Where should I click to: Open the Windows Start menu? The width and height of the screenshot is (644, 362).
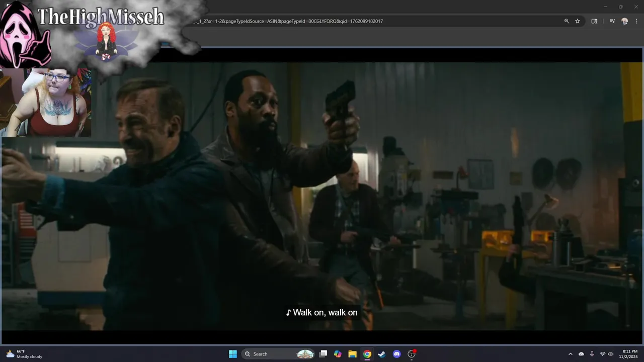(x=233, y=354)
